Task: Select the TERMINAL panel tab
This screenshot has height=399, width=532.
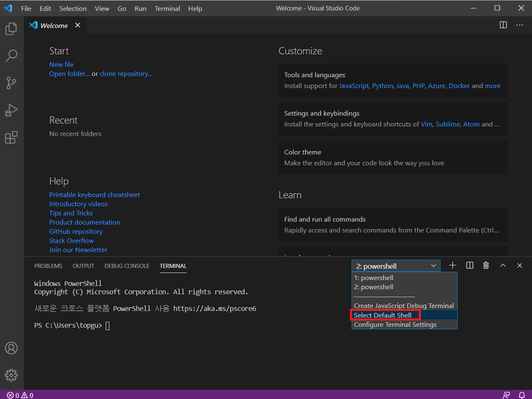Action: point(173,266)
